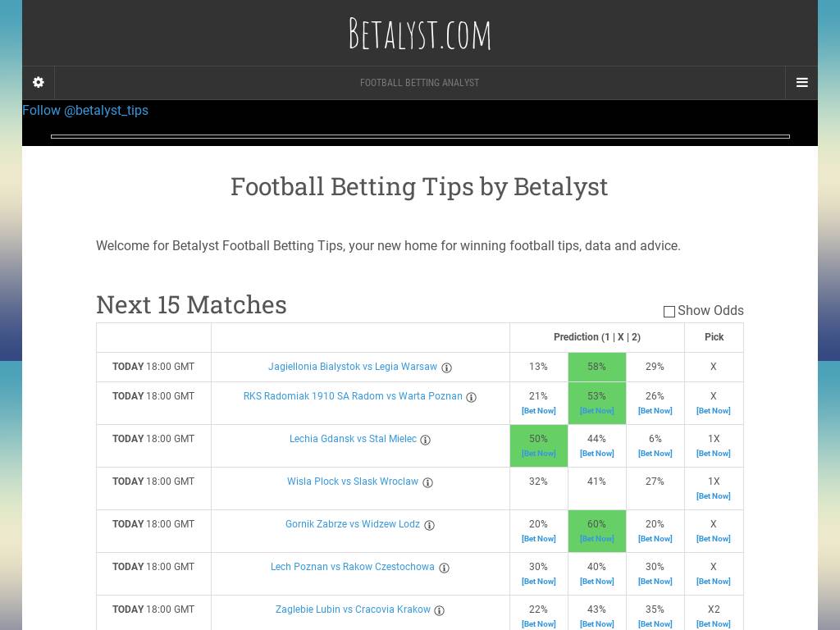Click info icon beside Radomiak vs Warta Poznan
This screenshot has height=630, width=840.
click(x=472, y=397)
